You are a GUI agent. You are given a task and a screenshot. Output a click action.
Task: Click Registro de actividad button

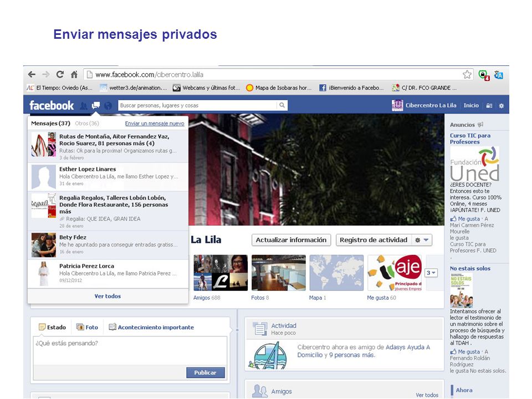pyautogui.click(x=374, y=240)
